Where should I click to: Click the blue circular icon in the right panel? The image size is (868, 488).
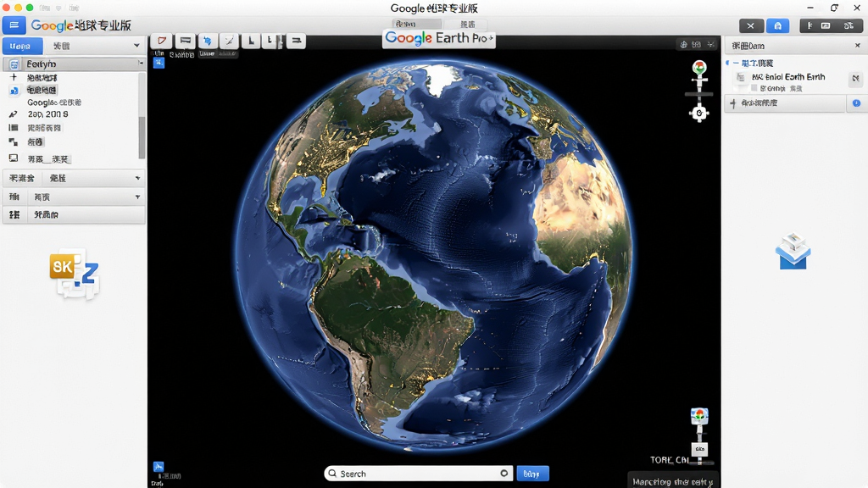856,103
